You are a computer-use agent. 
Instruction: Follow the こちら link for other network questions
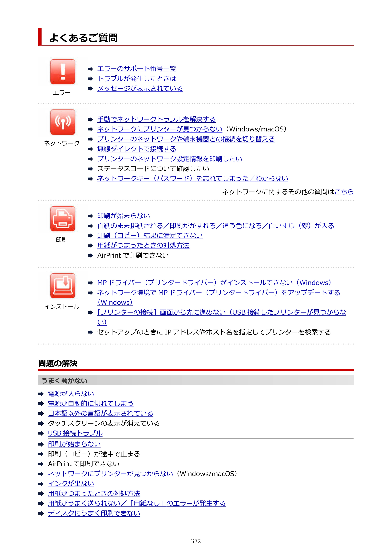click(344, 192)
